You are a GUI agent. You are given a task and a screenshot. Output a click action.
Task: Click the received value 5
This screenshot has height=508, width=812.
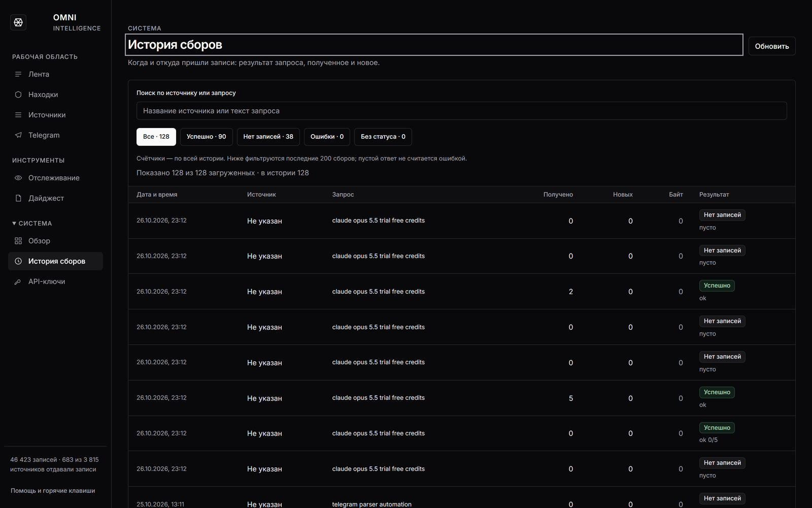[571, 398]
